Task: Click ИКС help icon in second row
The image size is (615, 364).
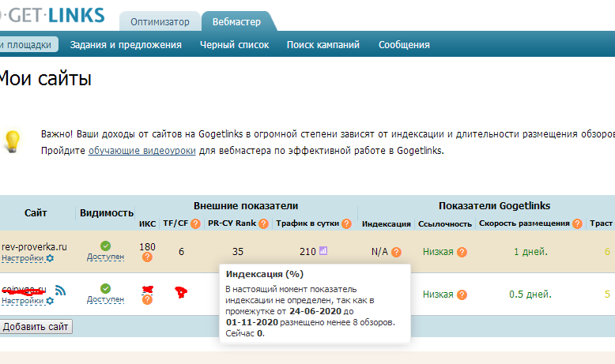Action: (x=147, y=300)
